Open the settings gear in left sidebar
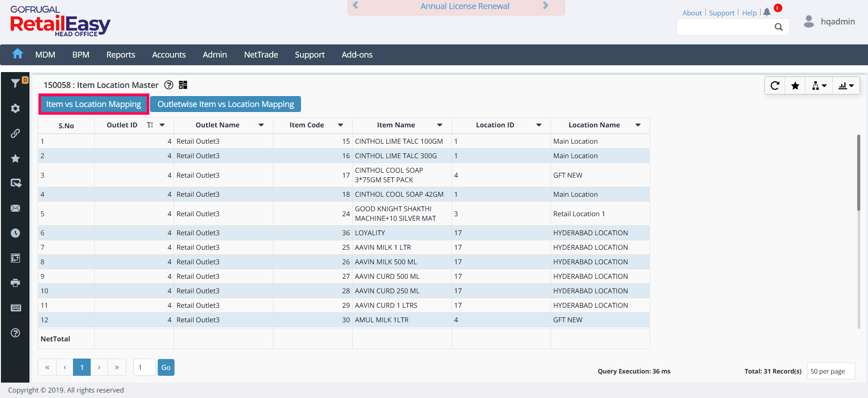The image size is (868, 398). (x=15, y=108)
